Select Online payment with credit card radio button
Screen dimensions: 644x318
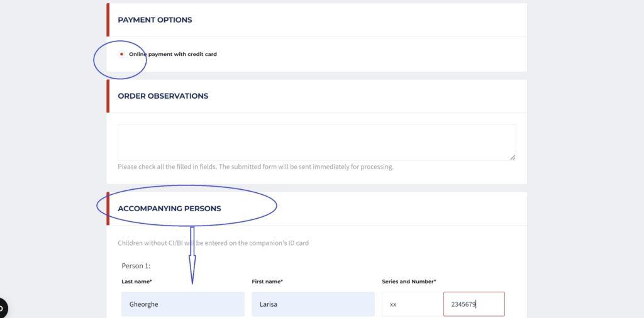pyautogui.click(x=121, y=54)
